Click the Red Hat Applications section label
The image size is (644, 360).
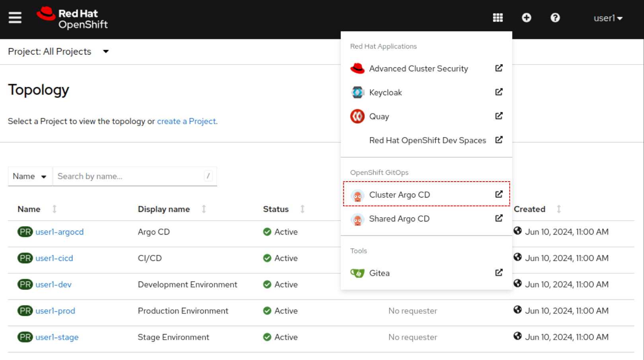click(x=383, y=46)
